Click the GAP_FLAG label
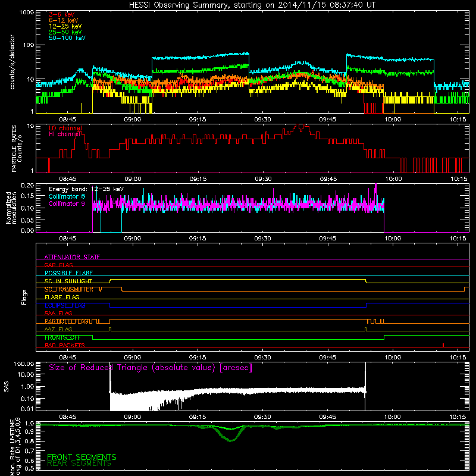476x476 pixels. coord(58,265)
